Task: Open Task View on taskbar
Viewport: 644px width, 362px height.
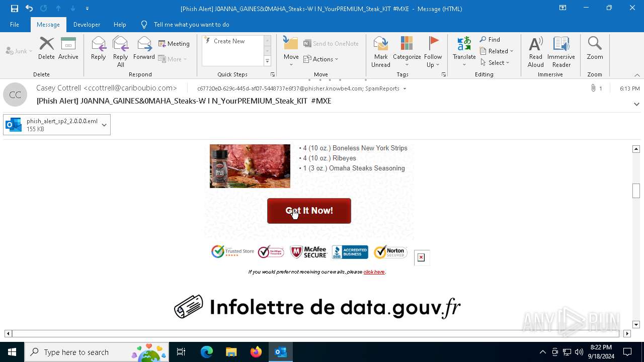Action: point(181,352)
